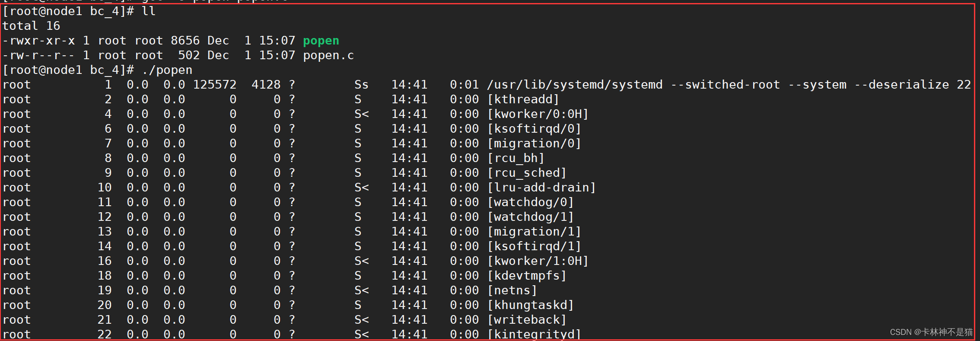
Task: Click the '--deserialize 22' argument
Action: pos(913,85)
